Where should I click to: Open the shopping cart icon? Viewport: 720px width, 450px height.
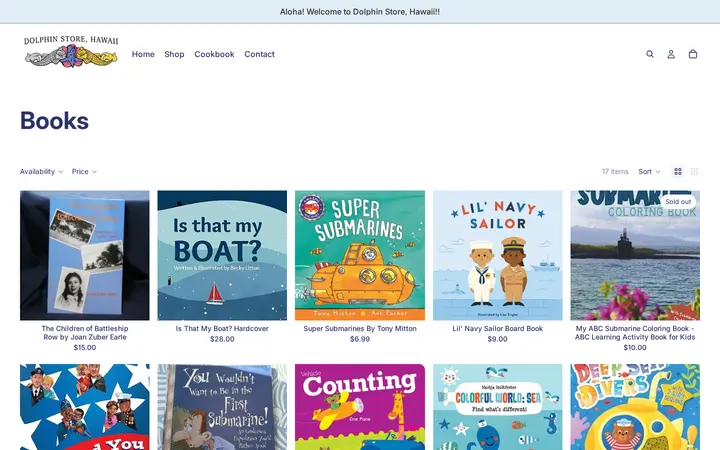pyautogui.click(x=693, y=54)
